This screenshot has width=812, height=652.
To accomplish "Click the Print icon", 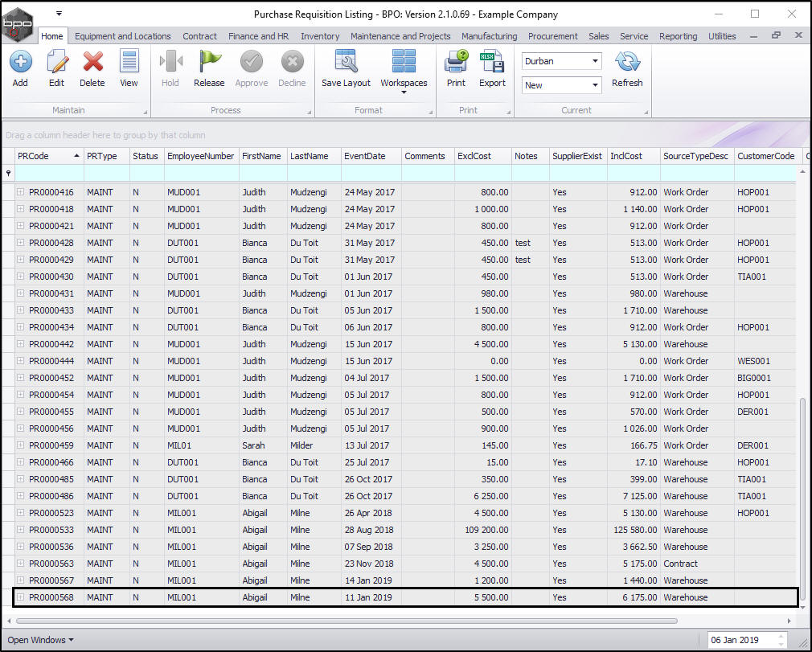I will [x=456, y=68].
